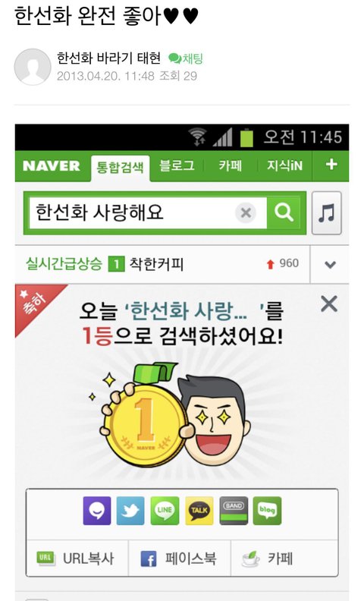Open 채팅 with the post author
The height and width of the screenshot is (601, 364).
pyautogui.click(x=186, y=58)
